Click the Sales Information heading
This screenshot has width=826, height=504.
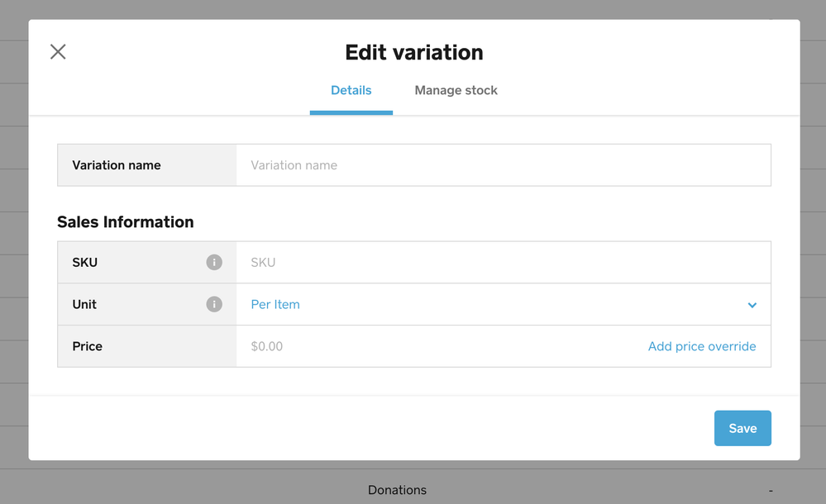126,222
